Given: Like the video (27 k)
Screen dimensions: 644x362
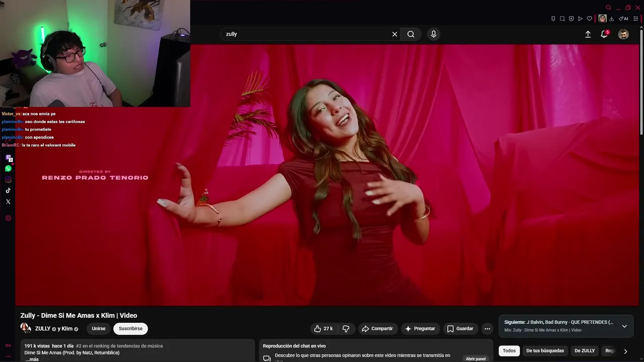Looking at the screenshot, I should pyautogui.click(x=324, y=329).
